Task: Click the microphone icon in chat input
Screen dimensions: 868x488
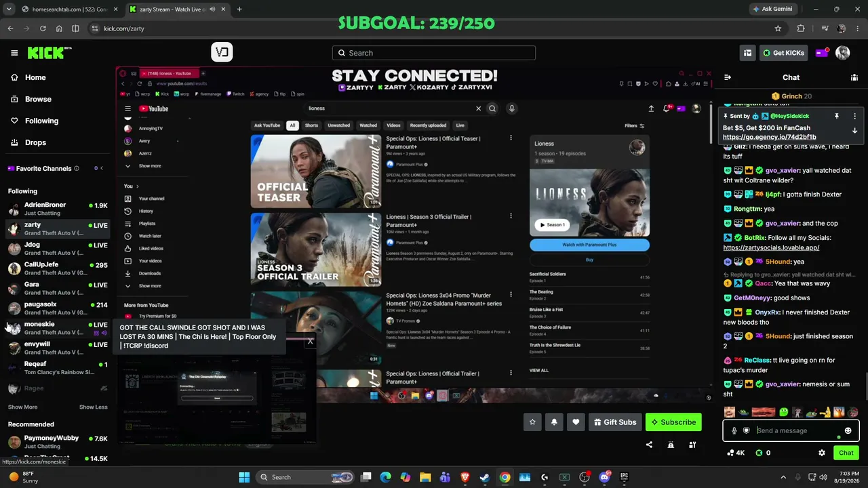Action: tap(734, 430)
